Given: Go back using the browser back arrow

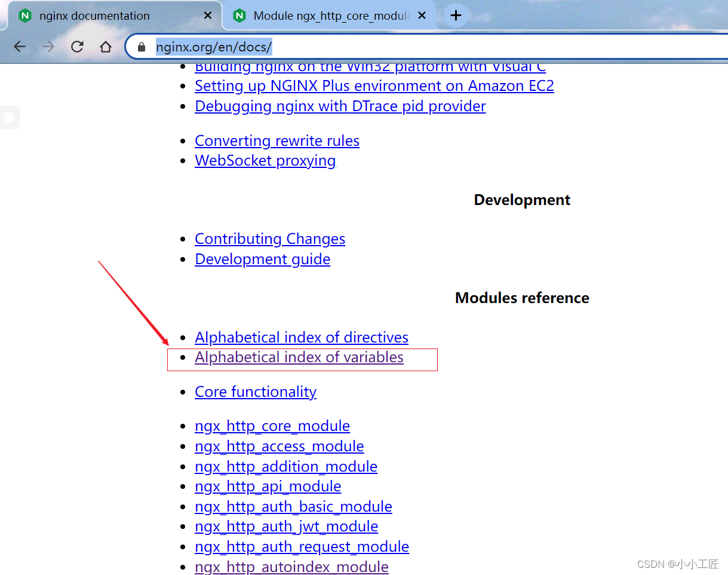Looking at the screenshot, I should 20,47.
